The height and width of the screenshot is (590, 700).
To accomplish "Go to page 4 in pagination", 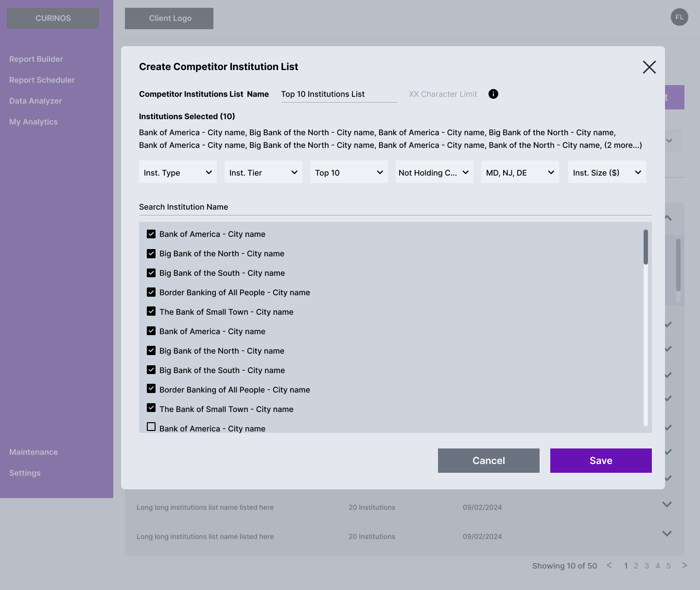I will (x=658, y=566).
